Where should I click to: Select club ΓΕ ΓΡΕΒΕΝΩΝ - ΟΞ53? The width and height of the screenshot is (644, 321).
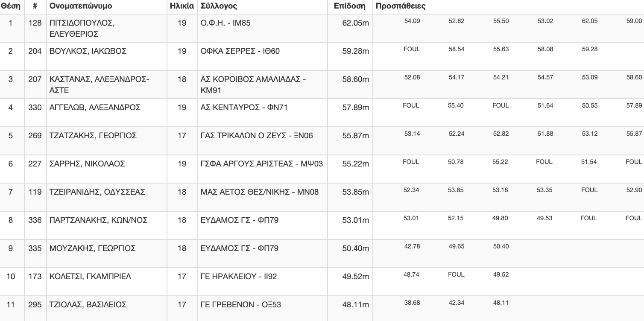241,305
